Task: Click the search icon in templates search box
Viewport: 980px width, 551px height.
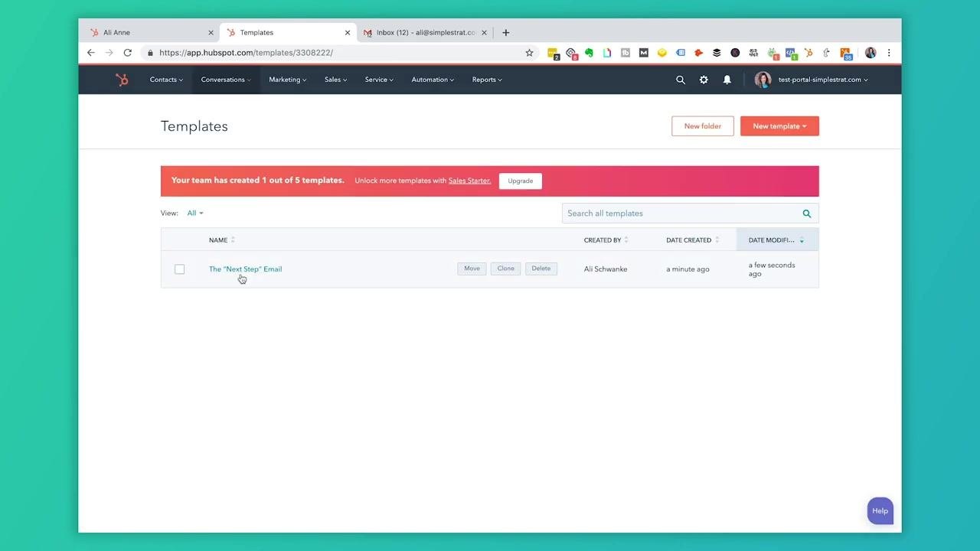Action: pos(807,214)
